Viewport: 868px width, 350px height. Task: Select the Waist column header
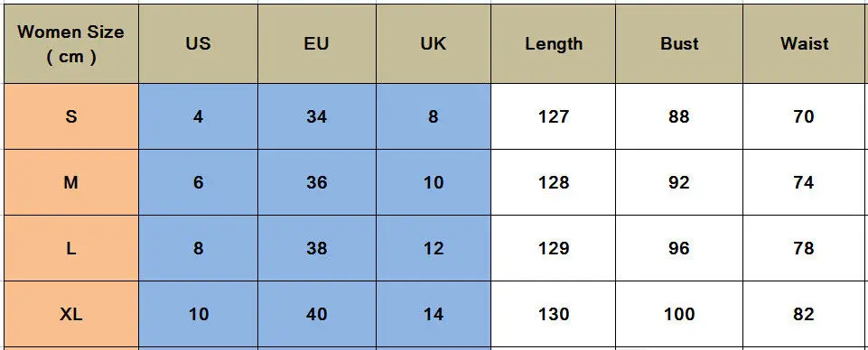tap(805, 44)
